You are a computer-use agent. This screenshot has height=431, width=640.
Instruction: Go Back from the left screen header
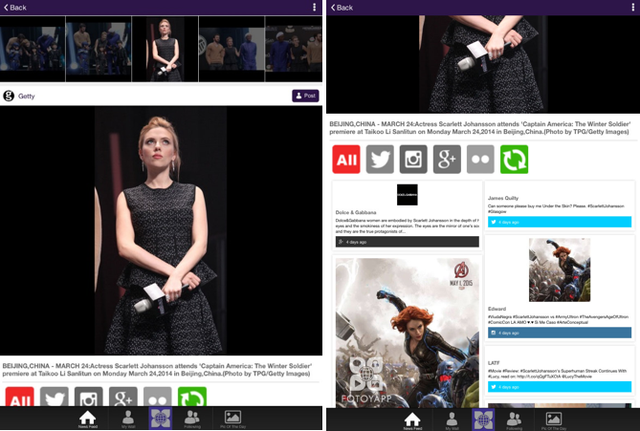coord(16,7)
